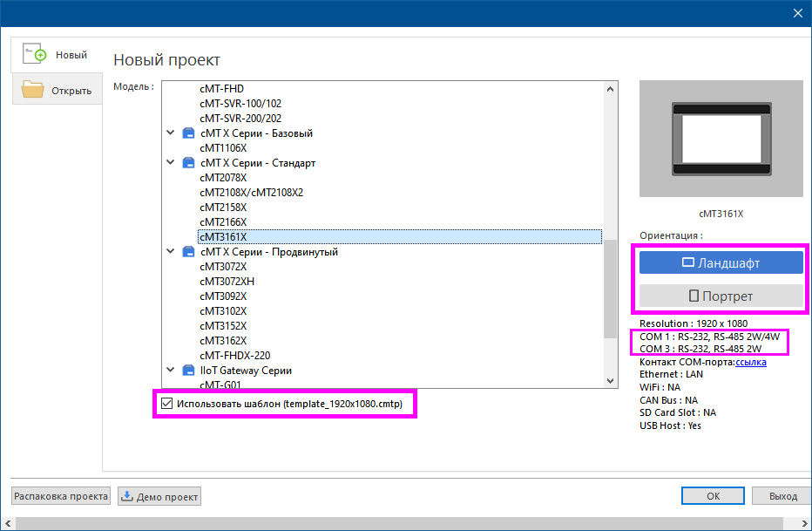This screenshot has height=531, width=812.
Task: Select model cMT2108X/cMT2108X2
Action: 251,193
